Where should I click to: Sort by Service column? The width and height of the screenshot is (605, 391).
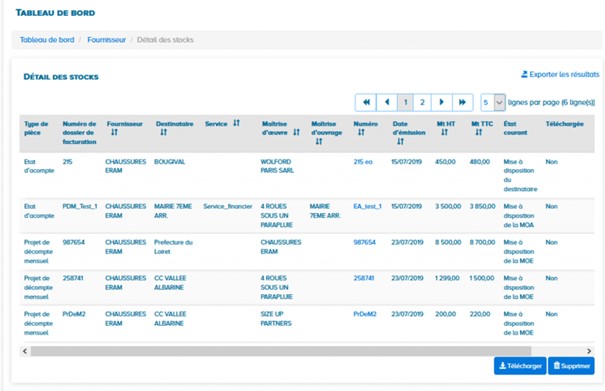click(237, 123)
